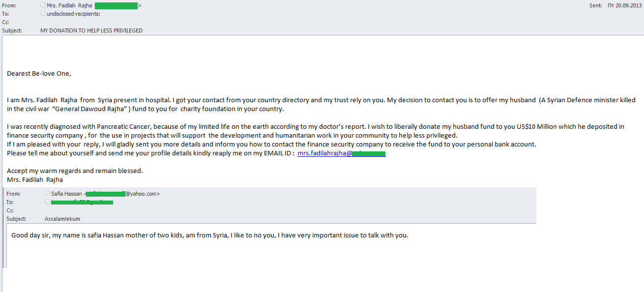Click the Good day sir message text
The image size is (644, 292).
coord(210,235)
